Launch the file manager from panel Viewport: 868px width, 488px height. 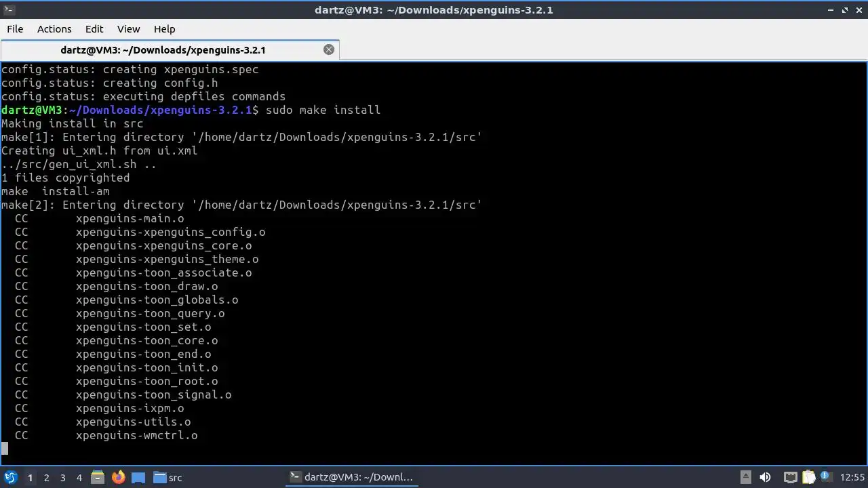(x=98, y=477)
